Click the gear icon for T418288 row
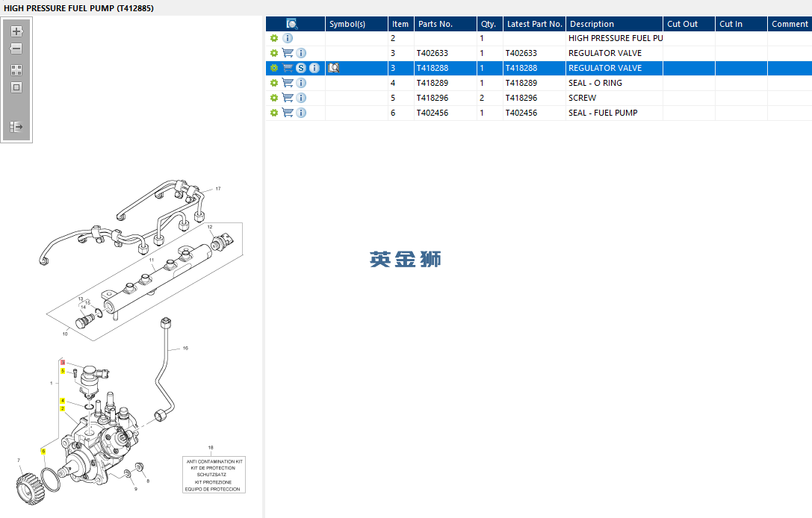812x518 pixels. click(x=274, y=68)
